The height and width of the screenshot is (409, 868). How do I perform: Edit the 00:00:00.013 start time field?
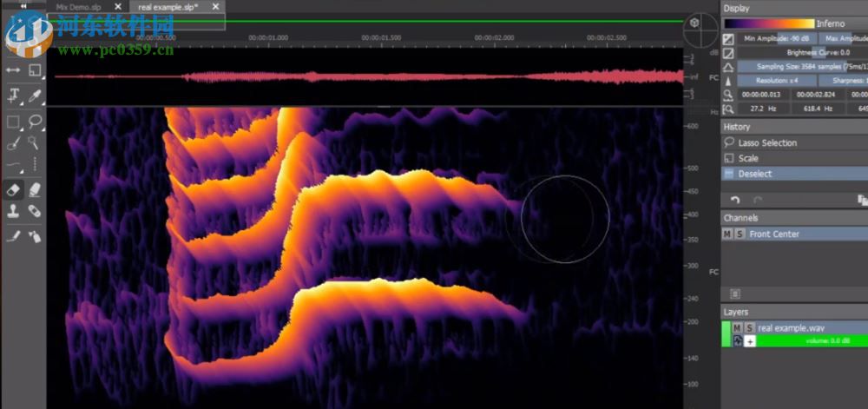(x=761, y=95)
